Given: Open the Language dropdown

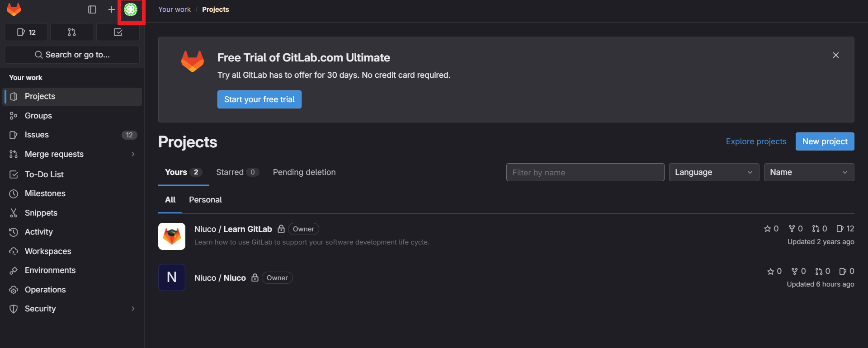Looking at the screenshot, I should [714, 172].
